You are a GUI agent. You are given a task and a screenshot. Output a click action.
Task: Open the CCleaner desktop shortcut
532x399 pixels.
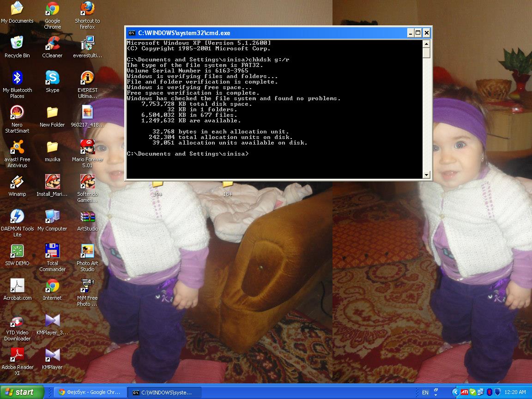pos(52,44)
